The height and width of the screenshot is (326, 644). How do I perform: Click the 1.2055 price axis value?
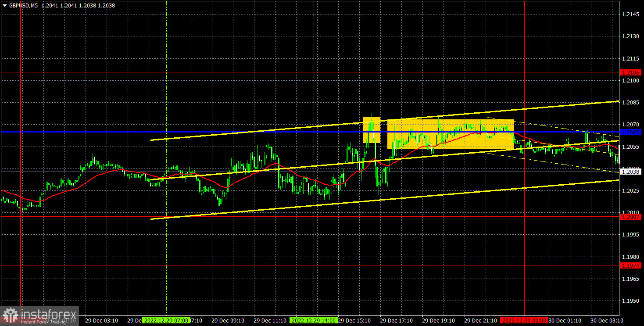[x=630, y=147]
